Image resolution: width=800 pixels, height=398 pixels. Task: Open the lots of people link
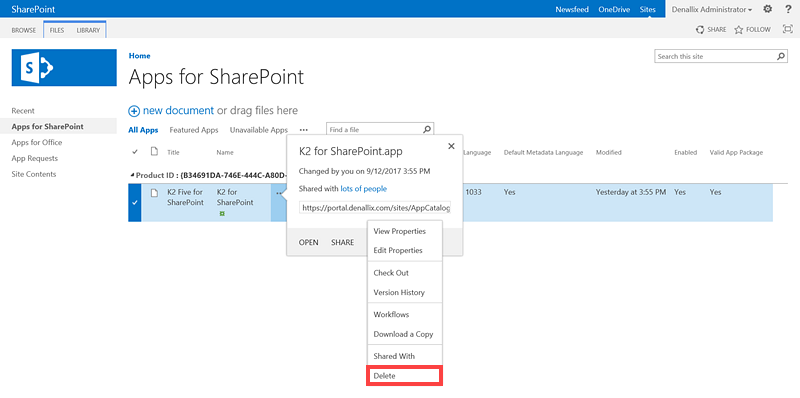tap(364, 189)
